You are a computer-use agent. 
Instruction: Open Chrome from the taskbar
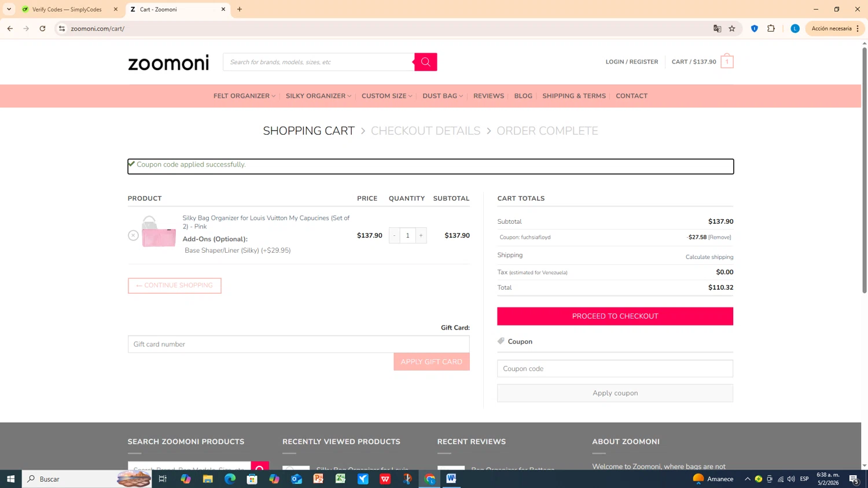pyautogui.click(x=429, y=479)
